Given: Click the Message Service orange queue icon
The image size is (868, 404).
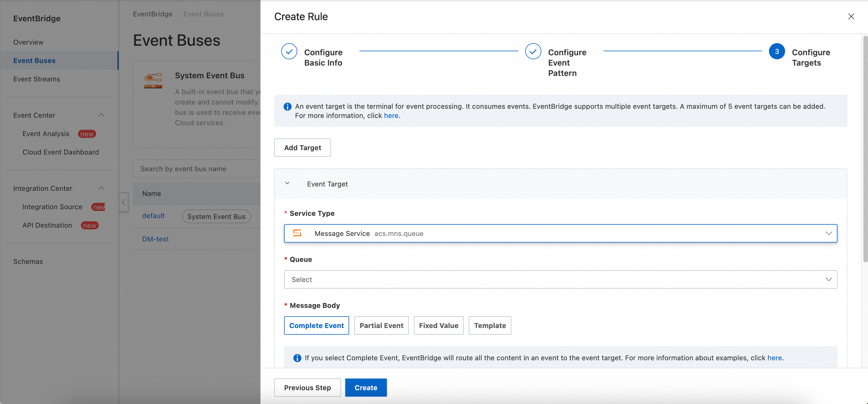Looking at the screenshot, I should [x=297, y=233].
